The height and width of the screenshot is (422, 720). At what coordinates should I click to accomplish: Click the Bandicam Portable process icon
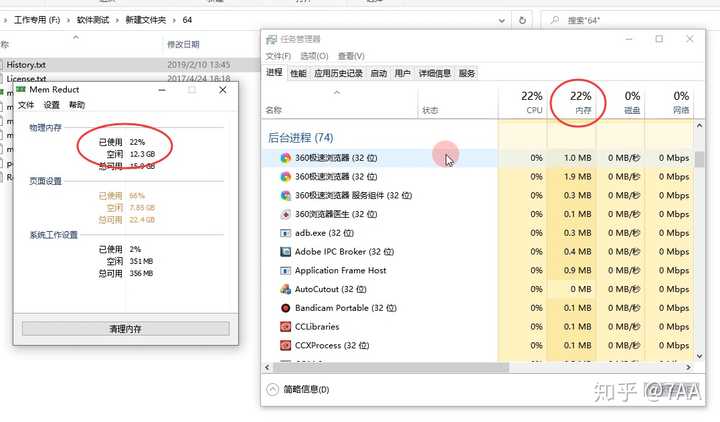pos(286,308)
